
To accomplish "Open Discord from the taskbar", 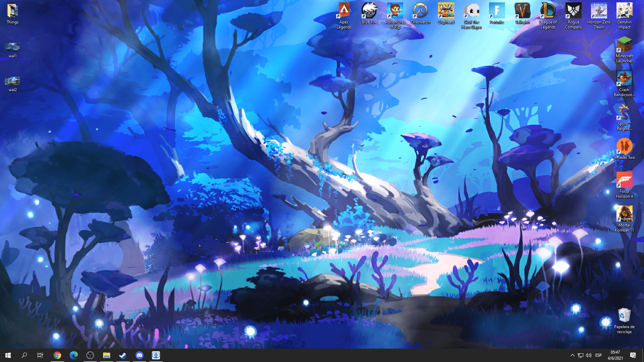I will pos(140,355).
